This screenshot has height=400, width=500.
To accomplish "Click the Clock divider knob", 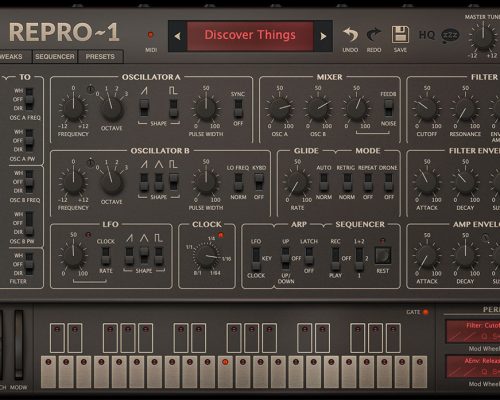I will tap(206, 256).
